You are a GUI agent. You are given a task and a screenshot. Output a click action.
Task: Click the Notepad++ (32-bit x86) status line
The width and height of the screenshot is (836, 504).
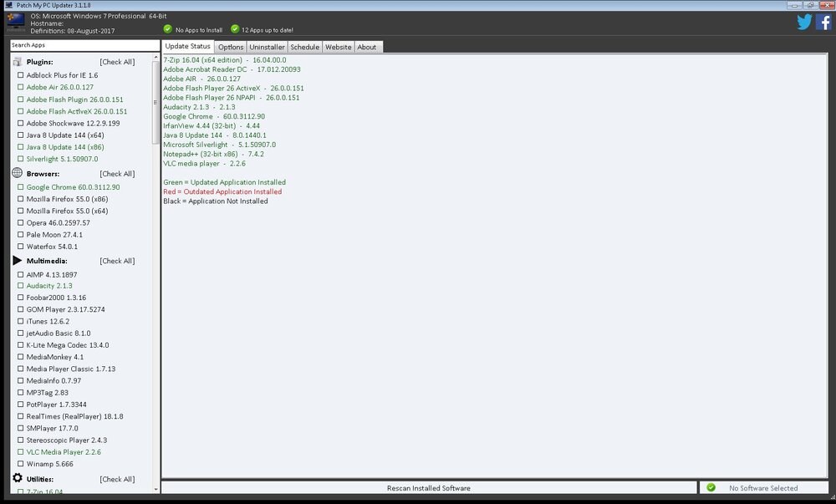(x=214, y=154)
